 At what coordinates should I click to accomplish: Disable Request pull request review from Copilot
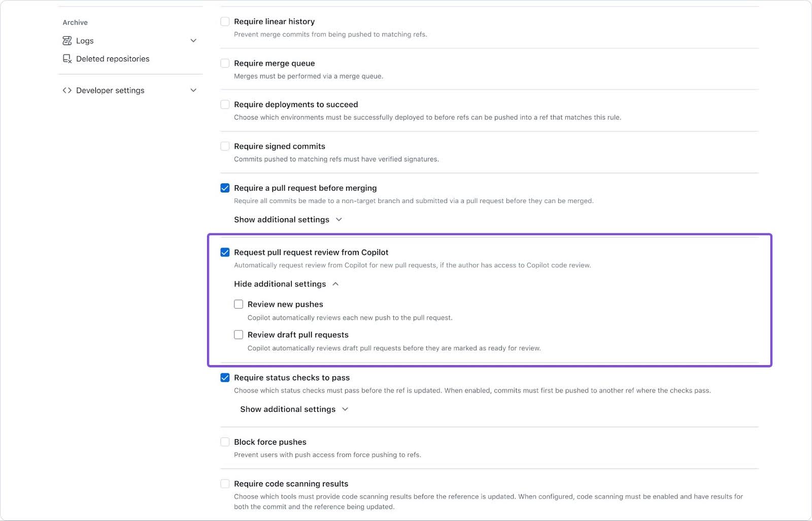pyautogui.click(x=225, y=252)
